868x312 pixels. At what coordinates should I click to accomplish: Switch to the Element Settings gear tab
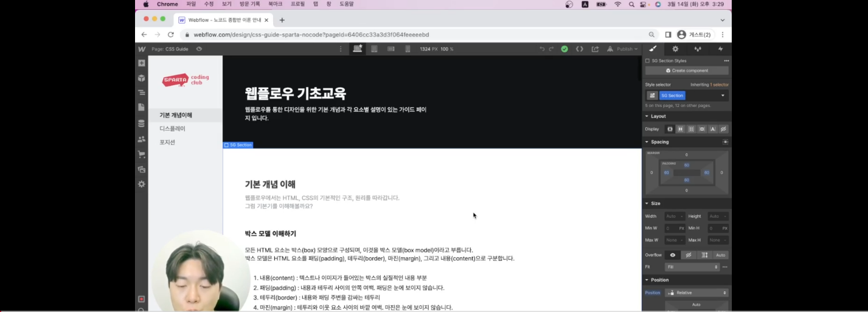click(x=675, y=49)
